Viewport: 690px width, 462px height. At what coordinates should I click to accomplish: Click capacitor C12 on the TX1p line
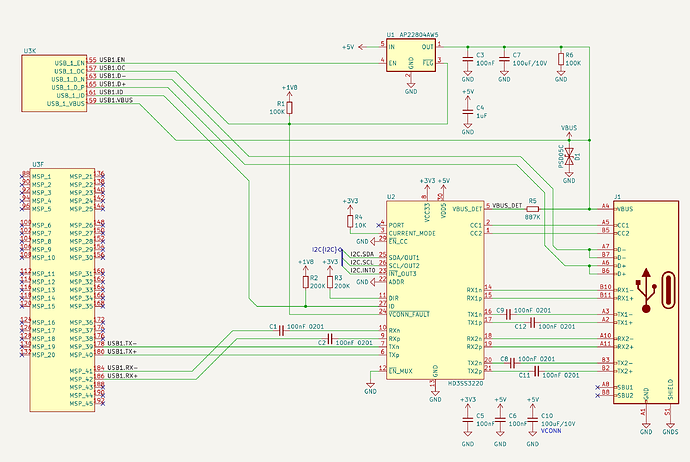point(532,323)
